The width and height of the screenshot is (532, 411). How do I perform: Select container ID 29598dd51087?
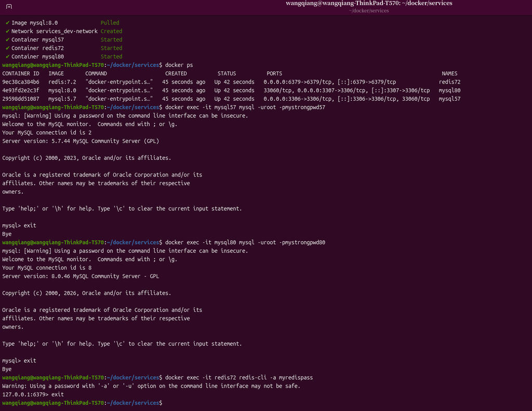[21, 99]
